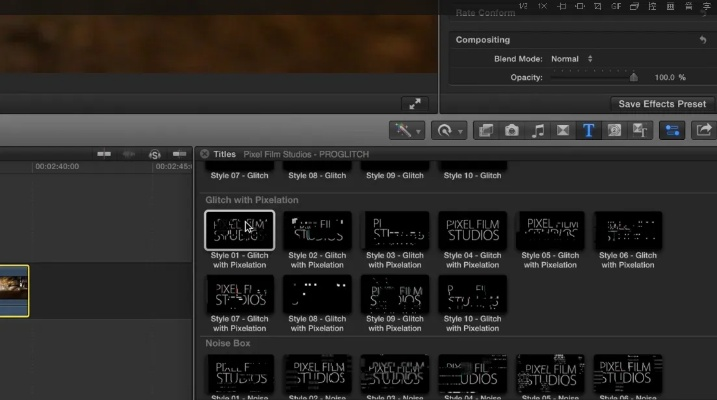Toggle timeline skimming
This screenshot has width=717, height=400.
(104, 154)
